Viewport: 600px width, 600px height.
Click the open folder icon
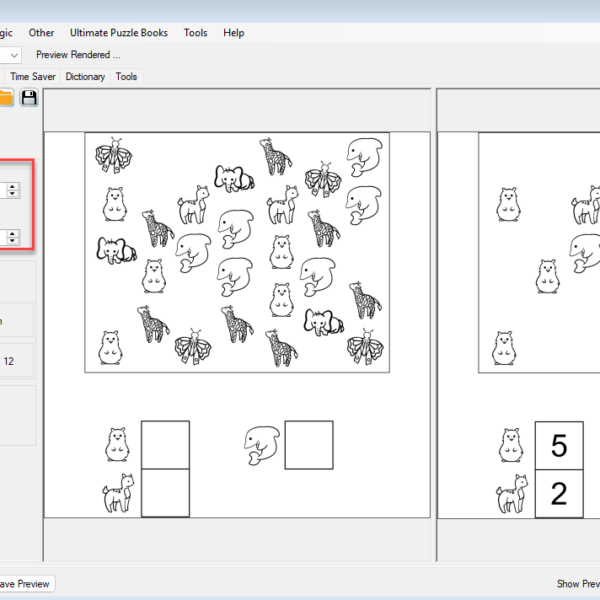(x=6, y=97)
